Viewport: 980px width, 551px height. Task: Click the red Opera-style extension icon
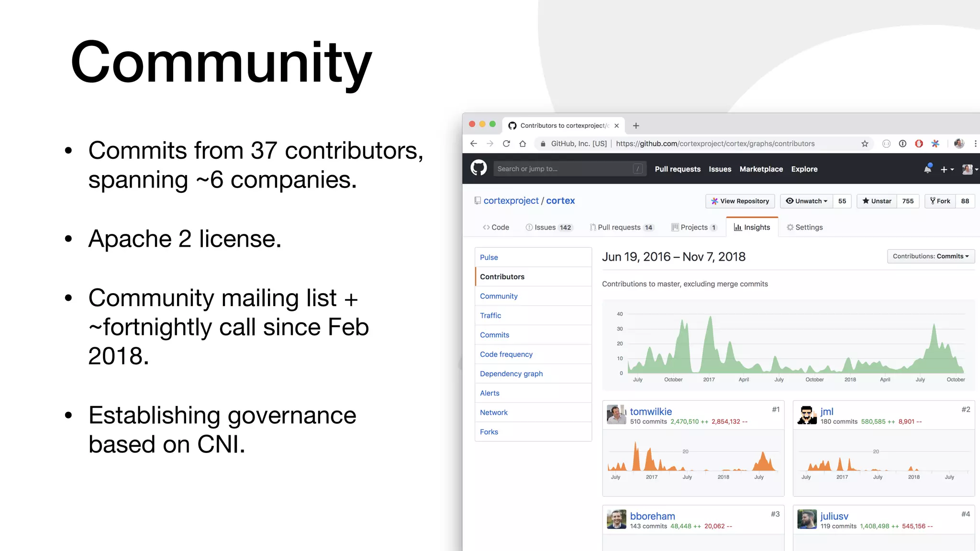919,143
